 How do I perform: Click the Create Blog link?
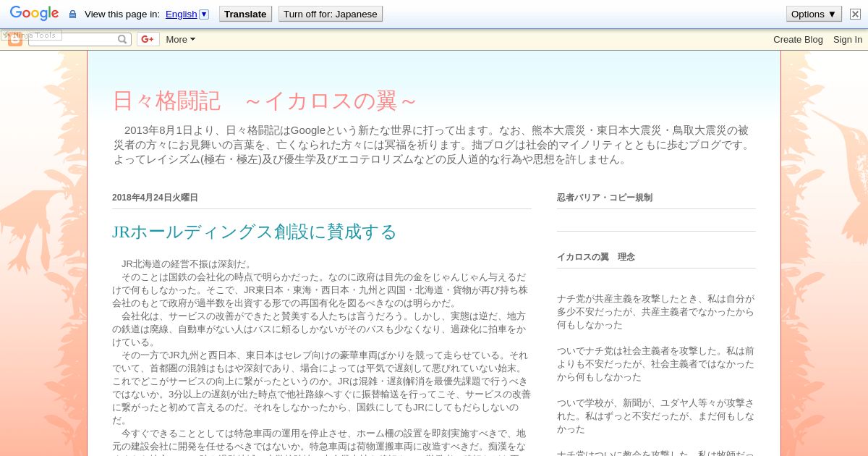[798, 39]
